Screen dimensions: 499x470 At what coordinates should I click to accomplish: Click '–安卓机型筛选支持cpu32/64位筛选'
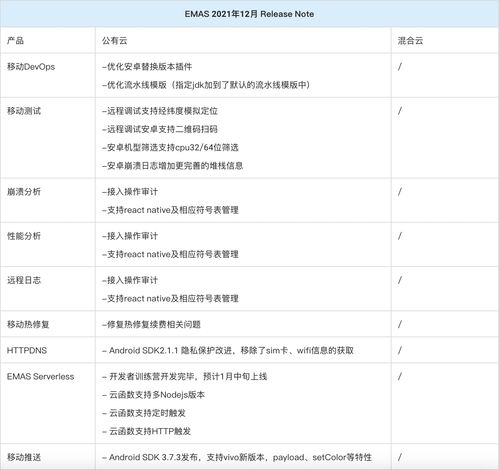(x=170, y=147)
